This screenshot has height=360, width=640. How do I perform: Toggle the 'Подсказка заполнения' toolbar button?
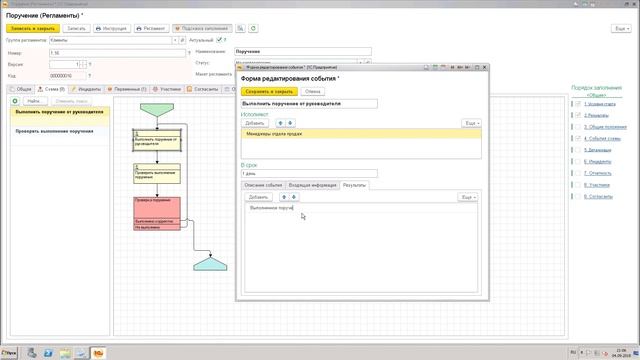[202, 29]
